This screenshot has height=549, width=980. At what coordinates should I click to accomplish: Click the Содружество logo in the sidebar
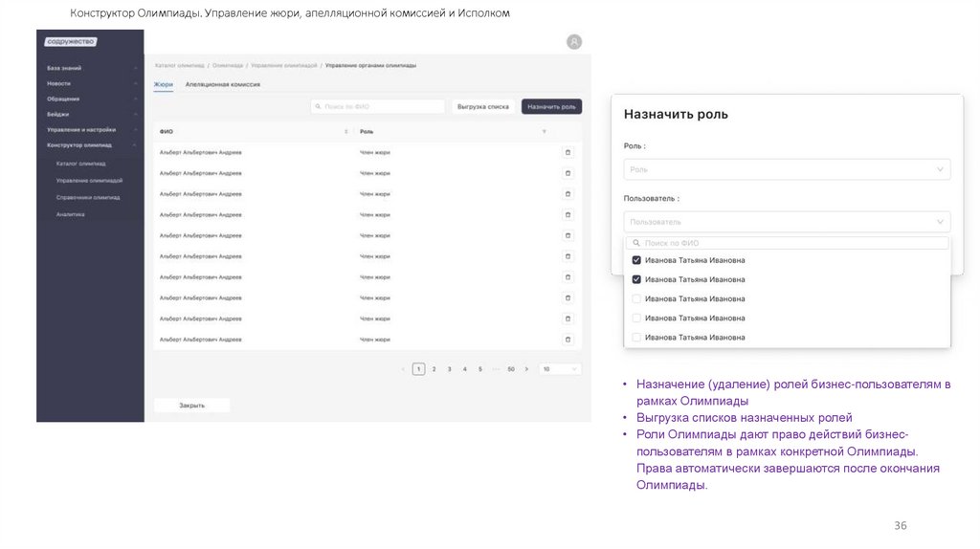click(71, 42)
